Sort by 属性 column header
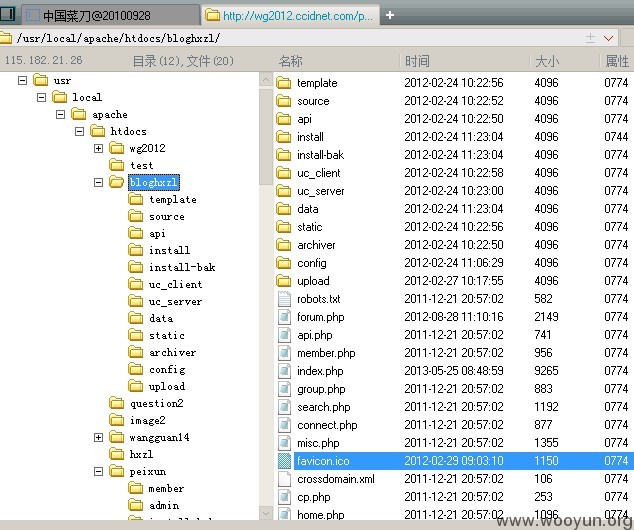 pos(617,61)
